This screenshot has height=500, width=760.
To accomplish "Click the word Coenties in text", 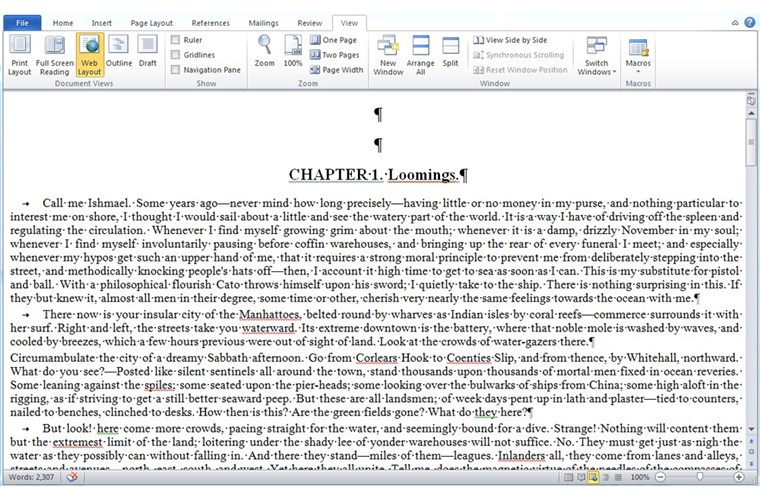I will point(468,358).
